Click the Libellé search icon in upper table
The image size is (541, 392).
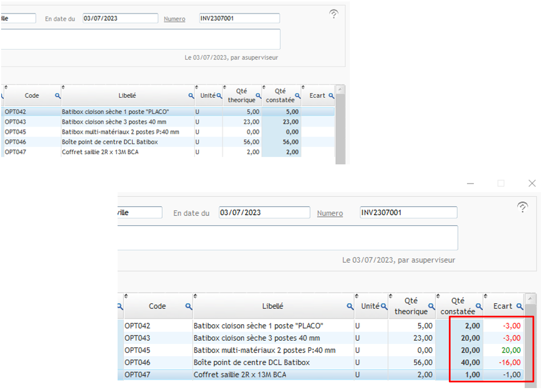point(191,96)
